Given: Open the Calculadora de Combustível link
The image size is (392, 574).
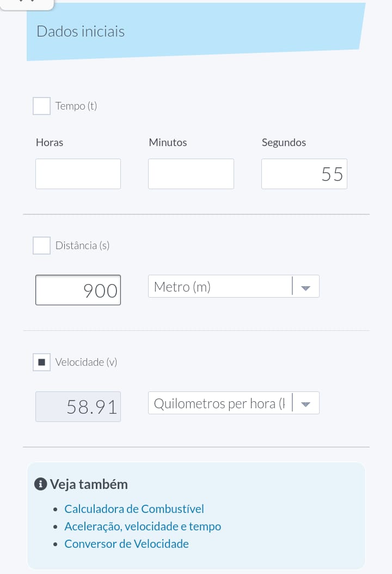Looking at the screenshot, I should click(134, 509).
